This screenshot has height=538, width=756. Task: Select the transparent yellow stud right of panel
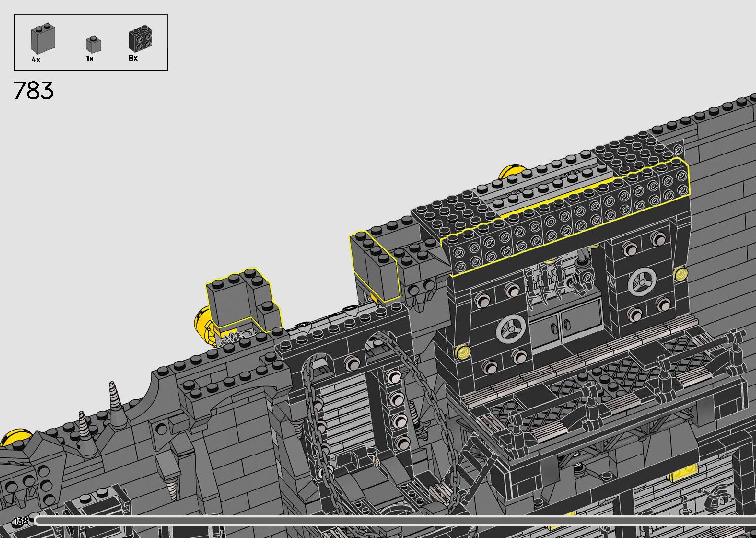tap(680, 273)
